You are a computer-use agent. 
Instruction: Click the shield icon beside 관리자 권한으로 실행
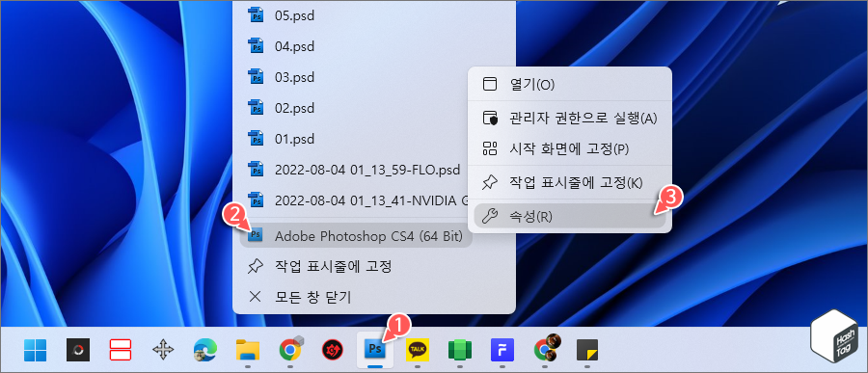click(490, 118)
